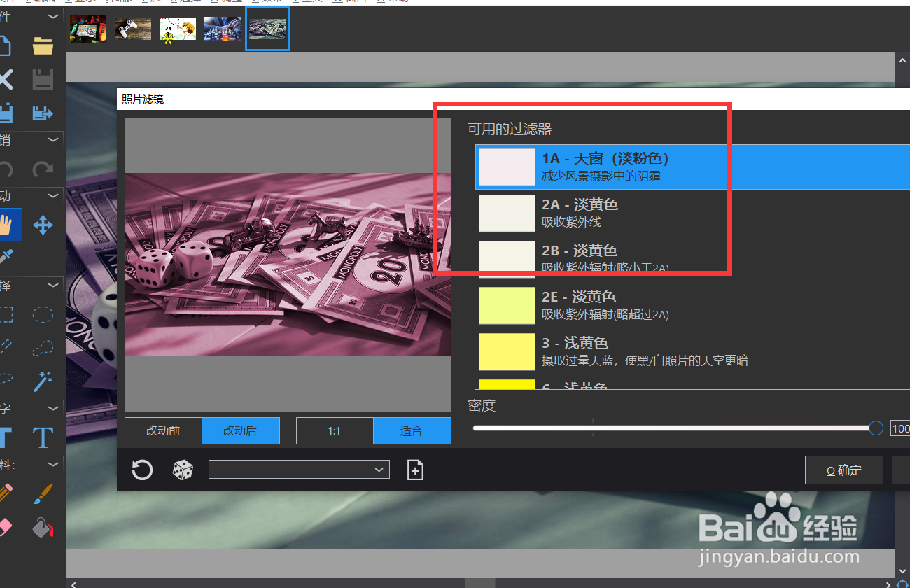910x588 pixels.
Task: Open the selected Monopoly money thumbnail
Action: 267,29
